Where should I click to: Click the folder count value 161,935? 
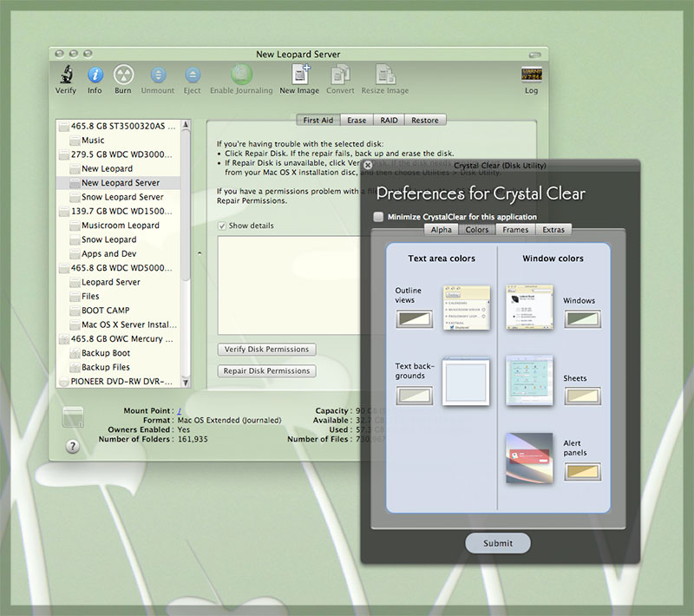pyautogui.click(x=193, y=439)
